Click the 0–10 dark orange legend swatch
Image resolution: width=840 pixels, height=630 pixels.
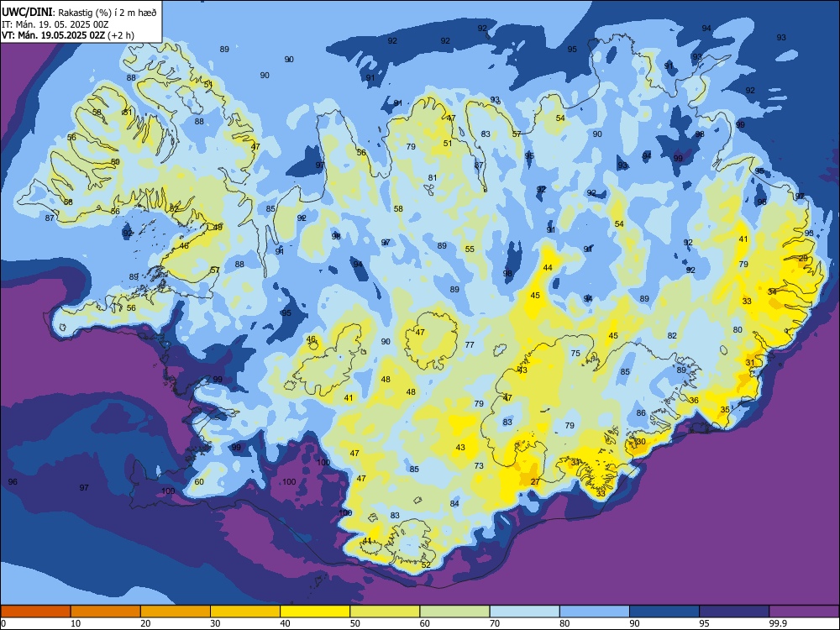pyautogui.click(x=35, y=612)
